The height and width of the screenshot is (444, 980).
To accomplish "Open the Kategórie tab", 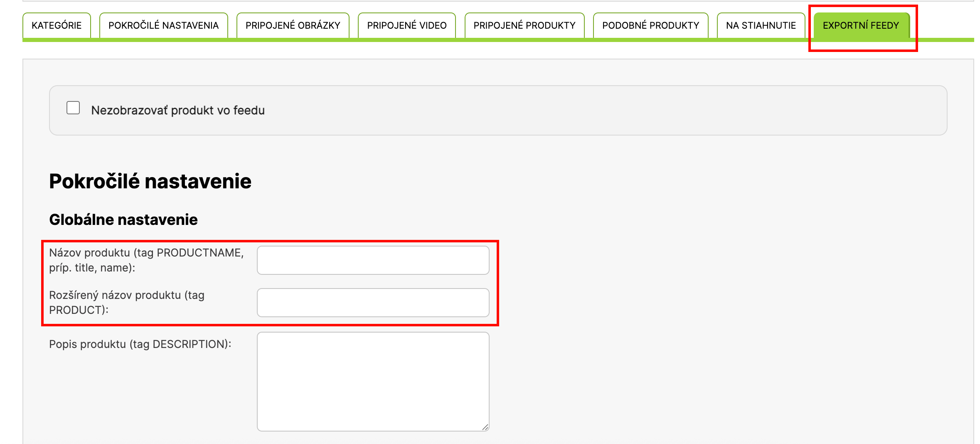I will (x=57, y=25).
